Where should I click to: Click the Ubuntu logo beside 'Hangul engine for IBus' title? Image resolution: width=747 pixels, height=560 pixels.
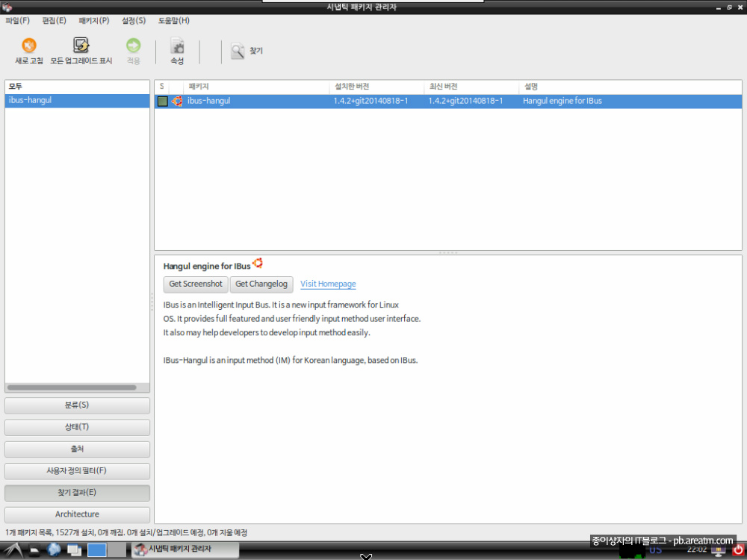point(258,263)
